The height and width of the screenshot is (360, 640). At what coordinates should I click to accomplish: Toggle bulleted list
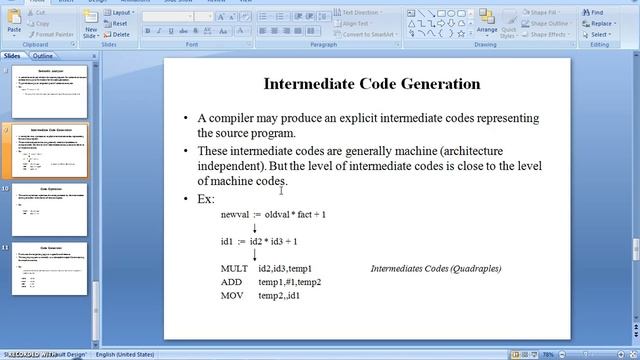(264, 17)
